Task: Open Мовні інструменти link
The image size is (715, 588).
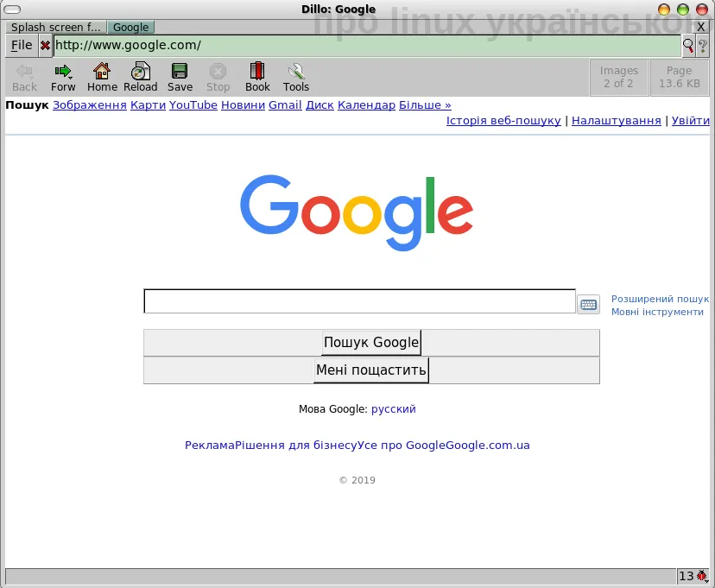Action: tap(657, 313)
